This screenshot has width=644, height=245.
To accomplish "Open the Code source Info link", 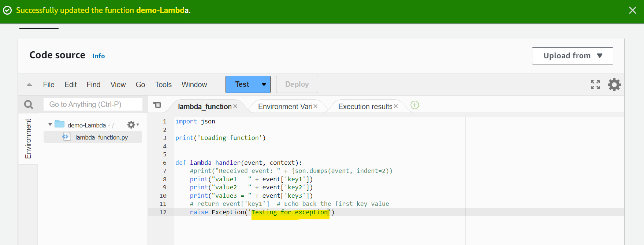I will [x=98, y=56].
